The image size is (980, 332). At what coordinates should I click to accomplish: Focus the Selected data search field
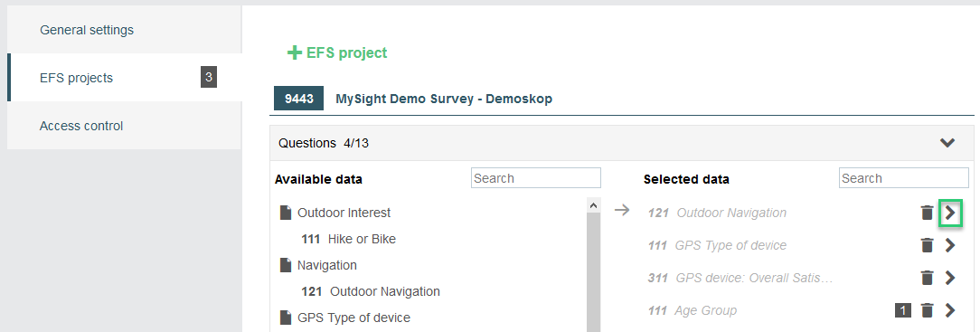[904, 178]
